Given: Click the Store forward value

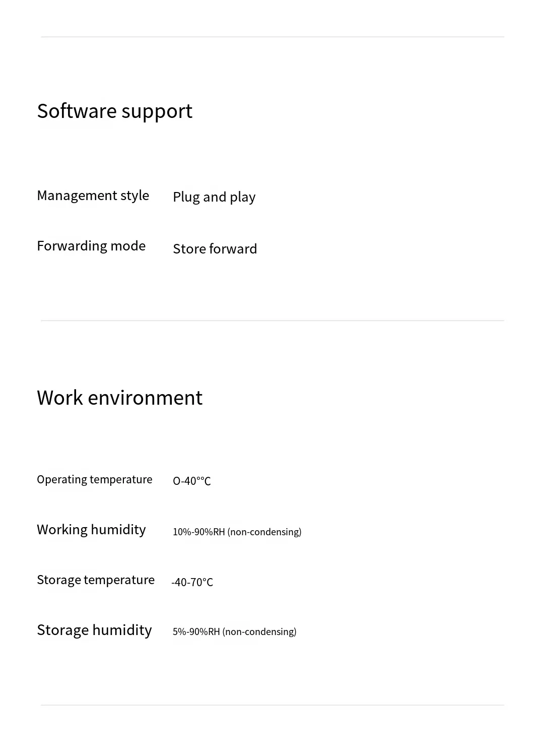Looking at the screenshot, I should click(215, 249).
